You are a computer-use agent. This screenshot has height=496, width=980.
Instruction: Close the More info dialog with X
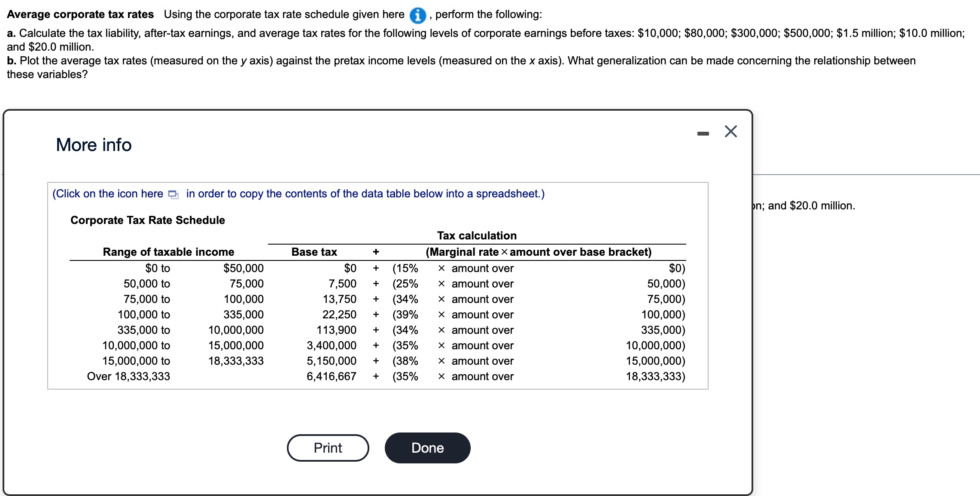(730, 131)
